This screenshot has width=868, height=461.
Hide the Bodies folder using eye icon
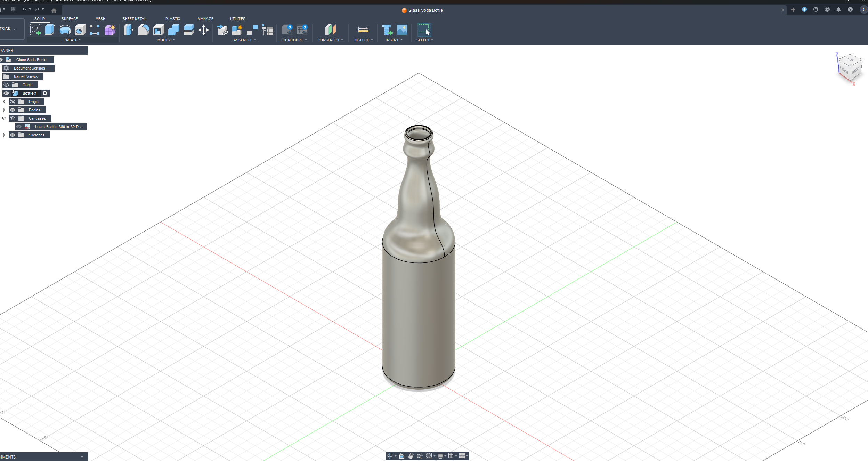click(x=13, y=110)
